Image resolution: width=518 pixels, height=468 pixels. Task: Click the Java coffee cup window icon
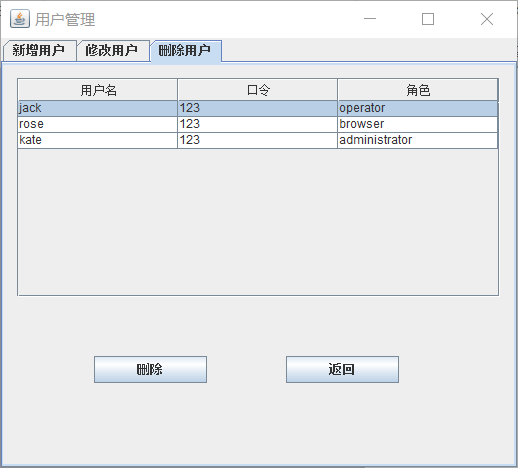point(20,19)
